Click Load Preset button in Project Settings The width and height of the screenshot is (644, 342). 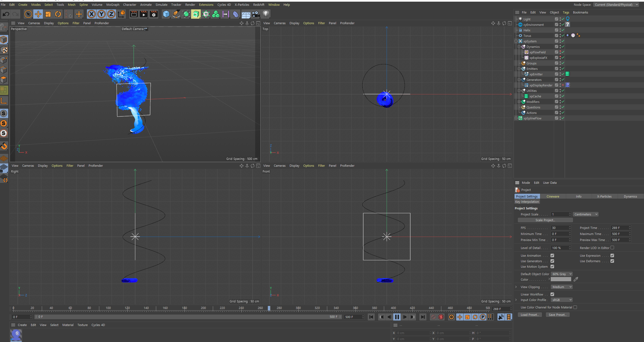(530, 315)
